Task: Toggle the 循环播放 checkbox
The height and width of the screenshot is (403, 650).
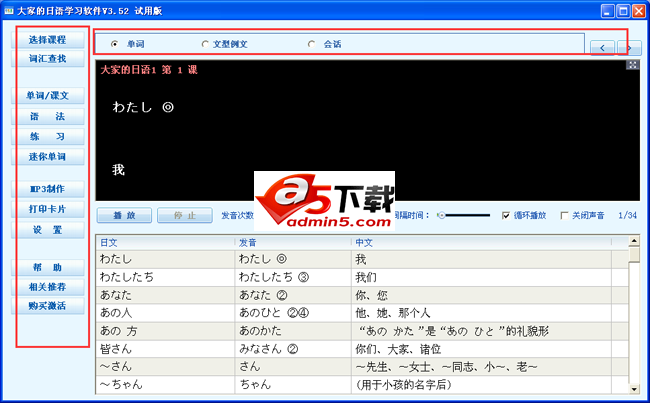Action: click(x=506, y=215)
